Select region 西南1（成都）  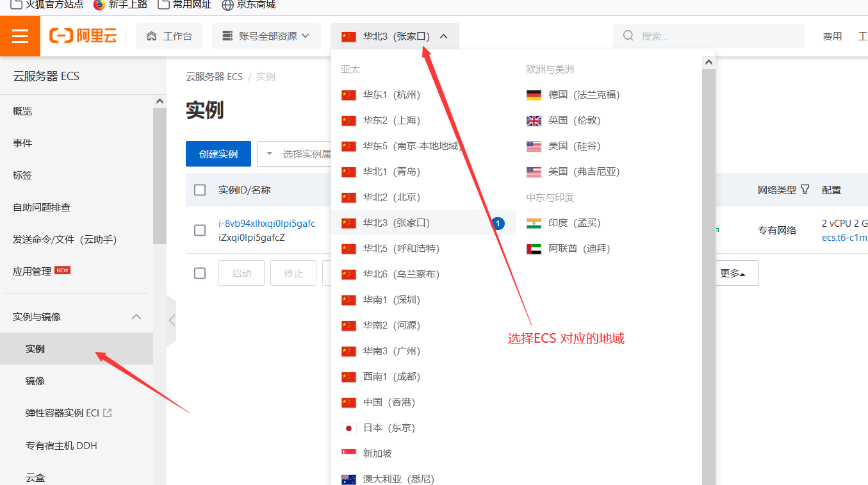[423, 377]
